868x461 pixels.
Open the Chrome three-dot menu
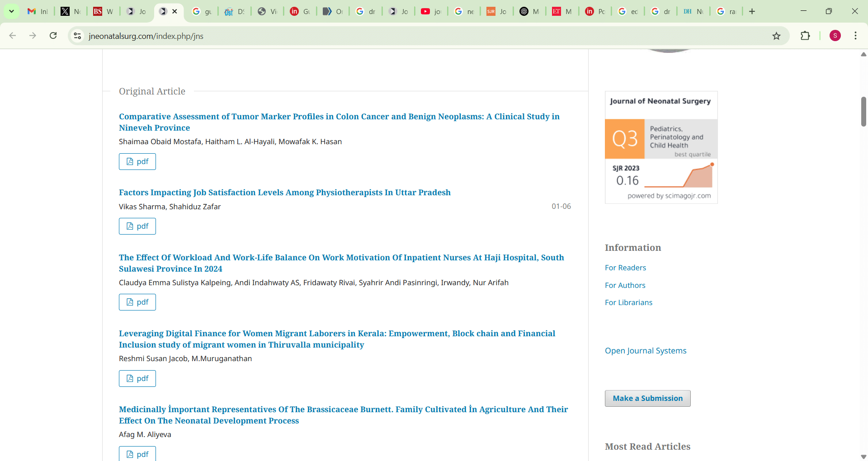pos(855,36)
